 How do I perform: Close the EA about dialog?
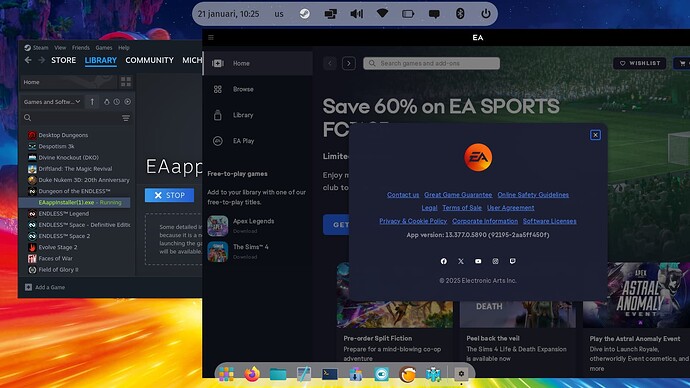click(595, 135)
